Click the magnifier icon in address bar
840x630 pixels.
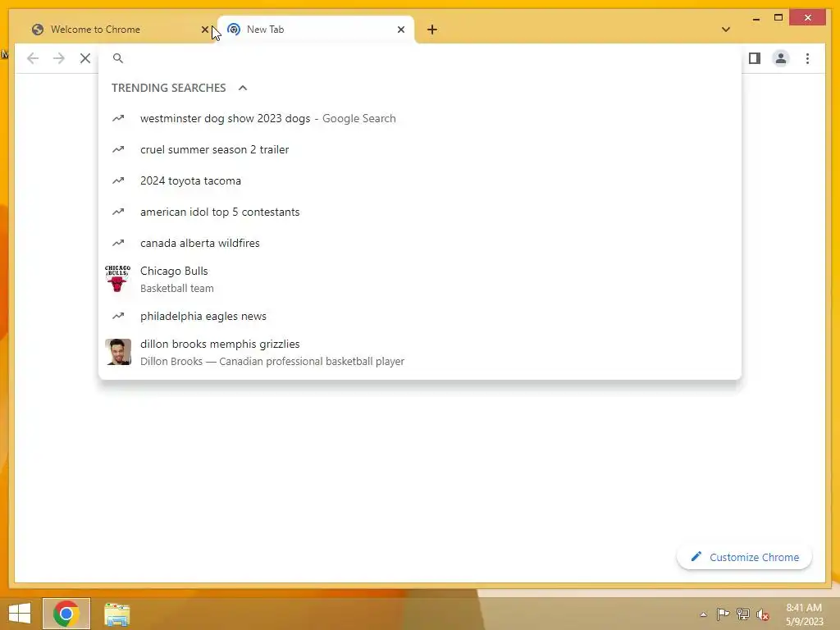(118, 58)
